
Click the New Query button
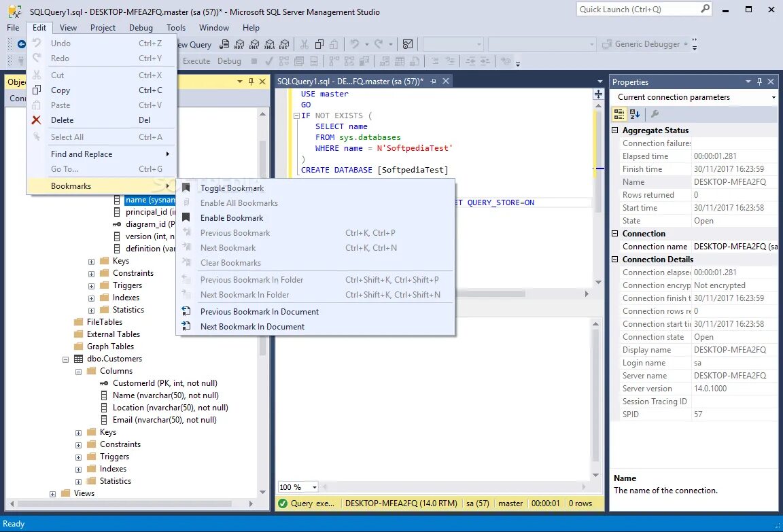195,44
